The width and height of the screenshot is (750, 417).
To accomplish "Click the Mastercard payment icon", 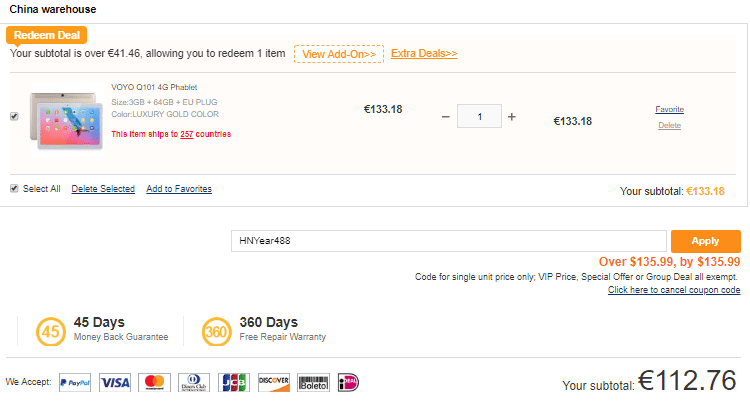I will pos(154,383).
